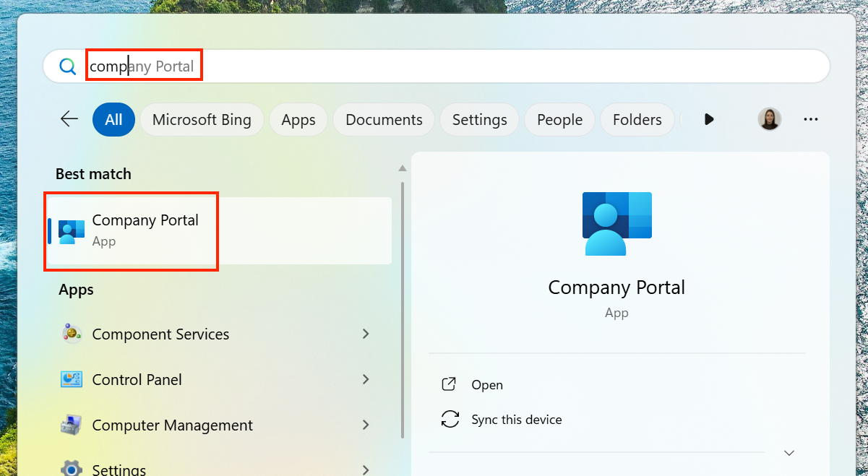Open the user profile avatar
The width and height of the screenshot is (868, 476).
coord(769,119)
